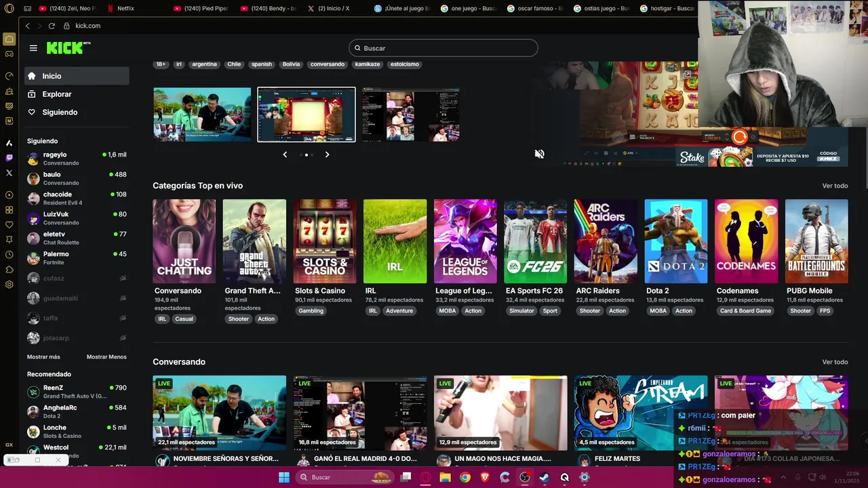Open followed channel rageylo
The height and width of the screenshot is (488, 868).
(x=77, y=159)
